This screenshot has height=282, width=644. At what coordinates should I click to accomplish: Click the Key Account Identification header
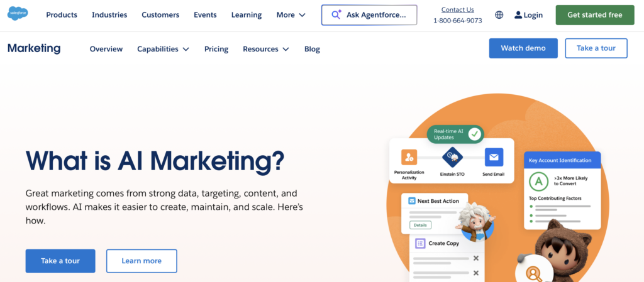click(x=562, y=160)
